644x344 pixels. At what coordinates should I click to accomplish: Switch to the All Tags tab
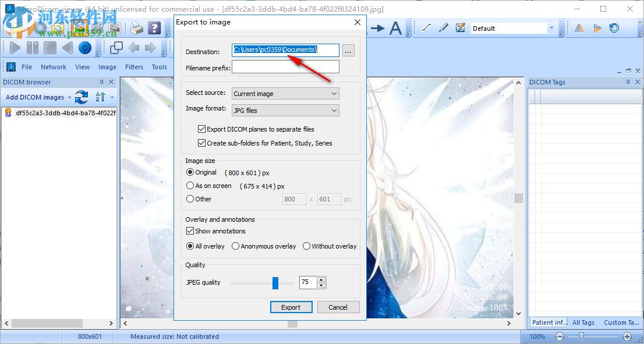pos(583,322)
